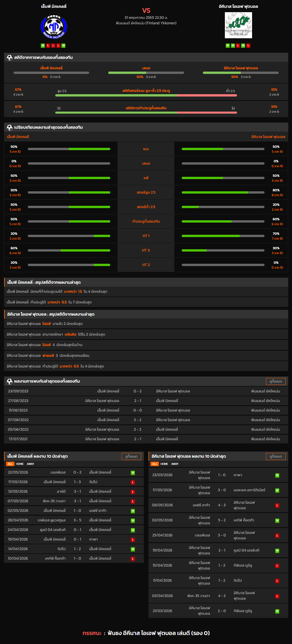The width and height of the screenshot is (292, 644).
Task: Click L badge on the 25/04/2026 row
Action: point(277,536)
